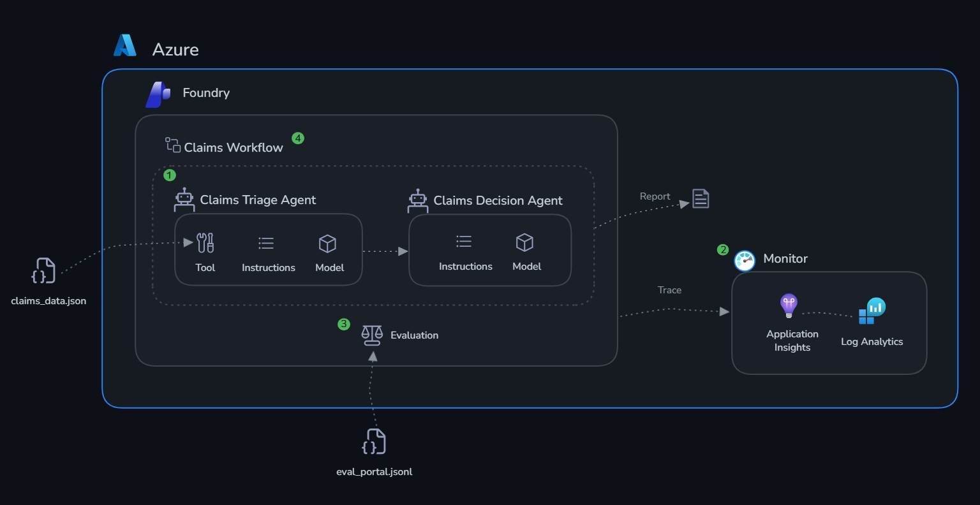This screenshot has height=505, width=980.
Task: Select the "Log Analytics" label text
Action: (x=872, y=342)
